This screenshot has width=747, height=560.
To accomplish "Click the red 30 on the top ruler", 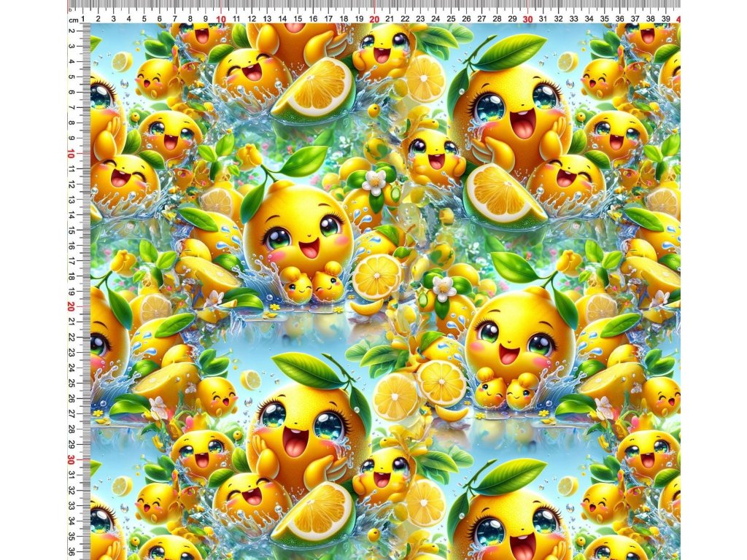I will tap(527, 18).
